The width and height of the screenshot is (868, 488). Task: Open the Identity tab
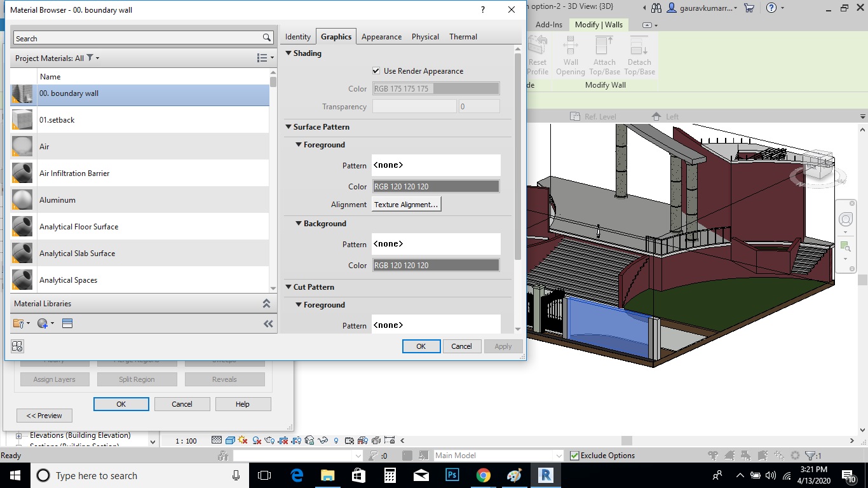tap(298, 37)
